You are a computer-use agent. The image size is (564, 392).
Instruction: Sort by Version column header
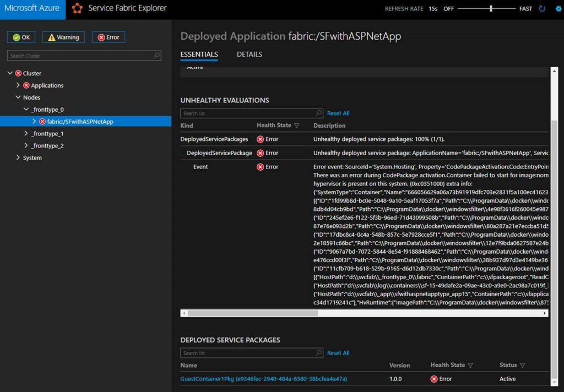[x=400, y=366]
